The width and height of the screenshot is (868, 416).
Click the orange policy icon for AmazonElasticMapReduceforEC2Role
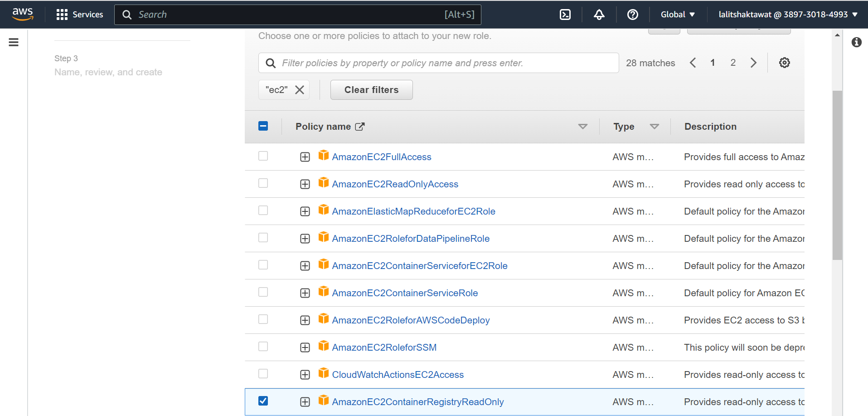(x=324, y=210)
